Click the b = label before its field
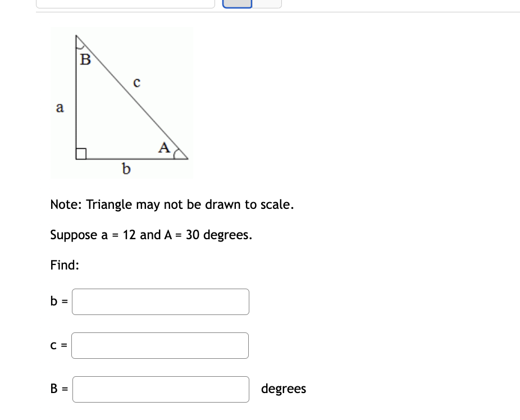This screenshot has width=520, height=420. tap(57, 302)
